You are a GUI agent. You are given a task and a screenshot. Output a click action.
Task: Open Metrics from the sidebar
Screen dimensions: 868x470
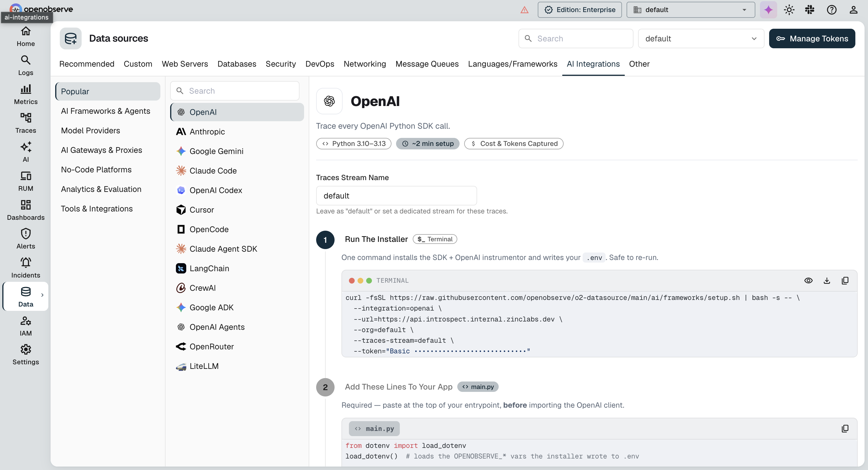(x=26, y=94)
